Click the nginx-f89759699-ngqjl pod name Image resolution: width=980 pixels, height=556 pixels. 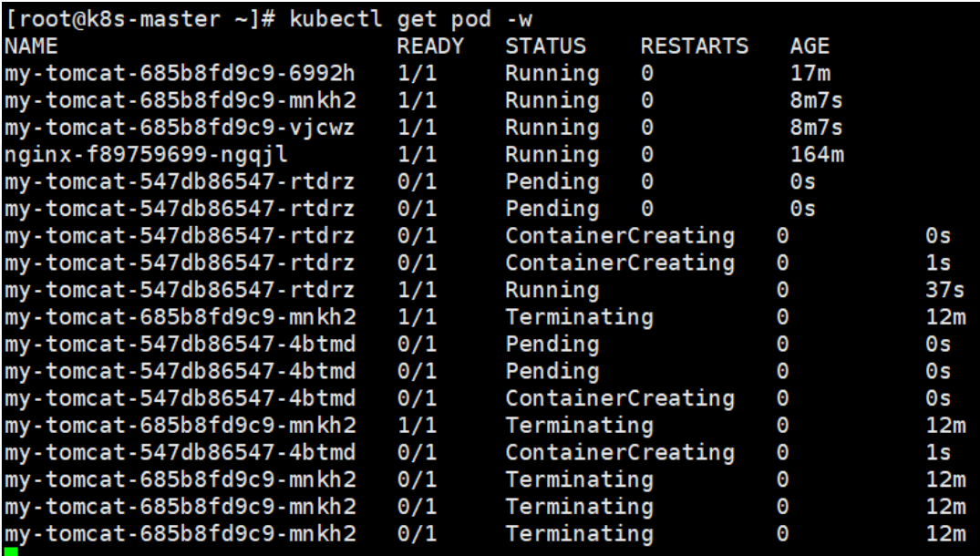click(x=146, y=155)
